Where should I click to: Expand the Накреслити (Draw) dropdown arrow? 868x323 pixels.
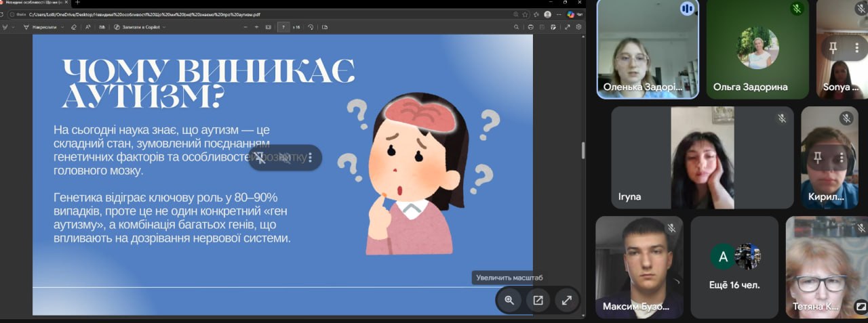[62, 27]
